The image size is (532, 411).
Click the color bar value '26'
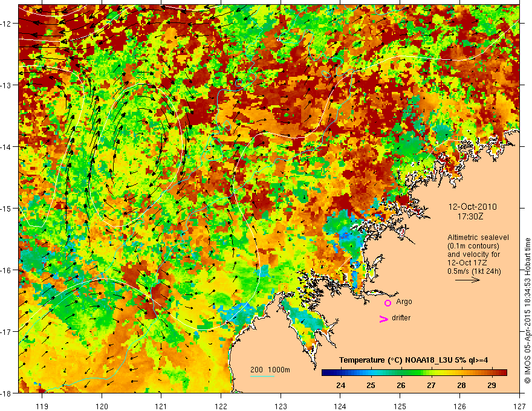[x=401, y=385]
